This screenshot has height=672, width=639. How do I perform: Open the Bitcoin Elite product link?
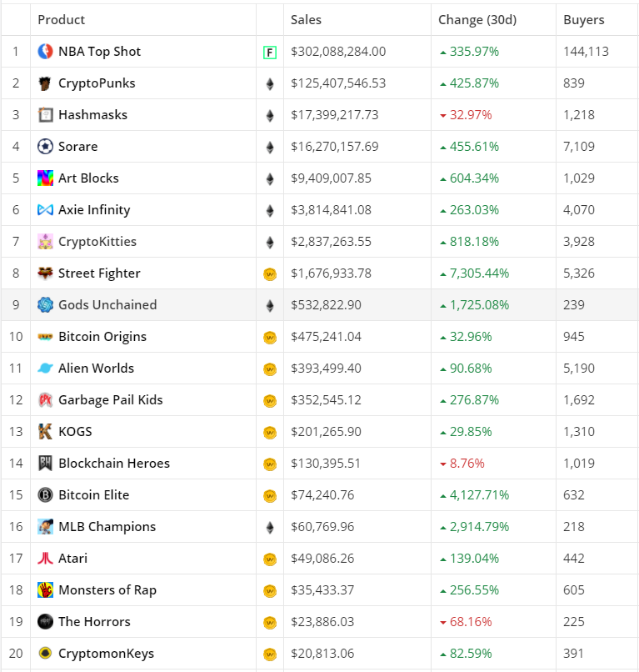tap(94, 495)
